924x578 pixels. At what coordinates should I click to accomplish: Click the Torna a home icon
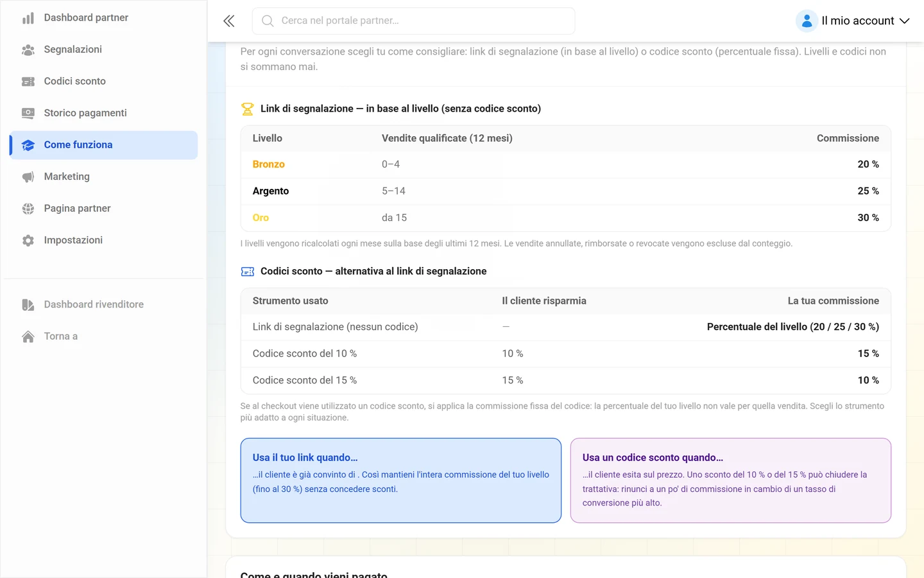tap(28, 337)
